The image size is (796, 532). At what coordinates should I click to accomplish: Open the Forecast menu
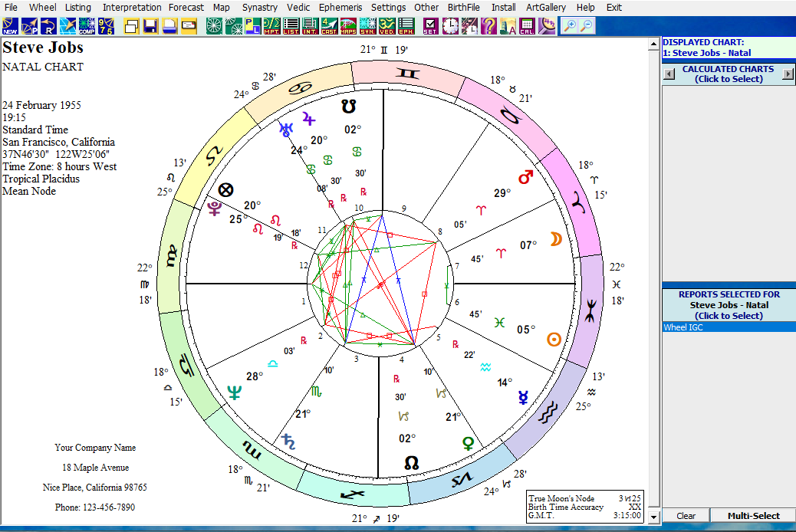186,7
